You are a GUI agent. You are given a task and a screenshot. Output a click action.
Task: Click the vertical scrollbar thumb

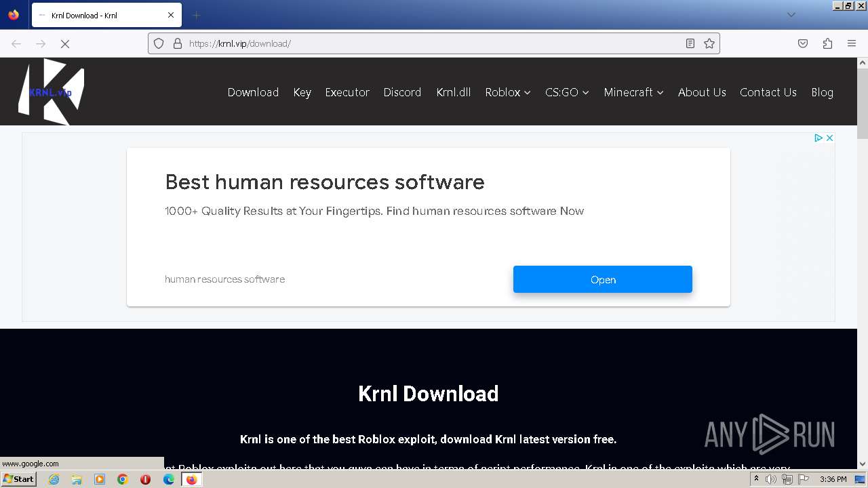point(863,104)
